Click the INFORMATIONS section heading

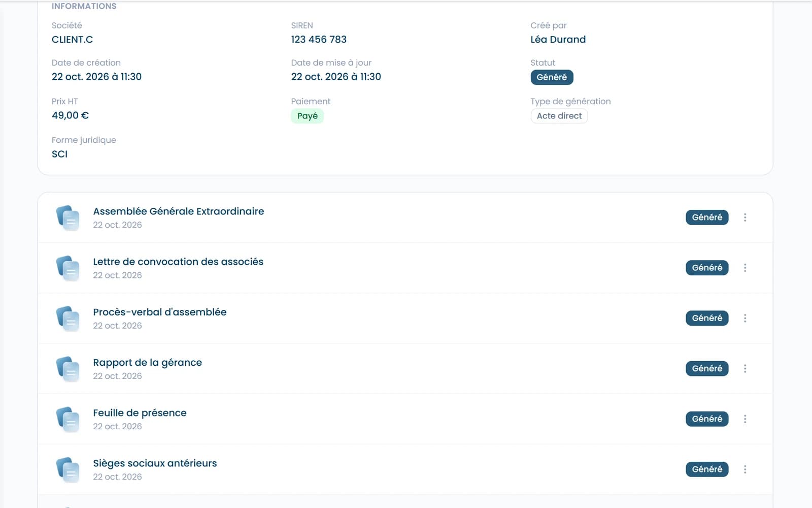pos(84,6)
